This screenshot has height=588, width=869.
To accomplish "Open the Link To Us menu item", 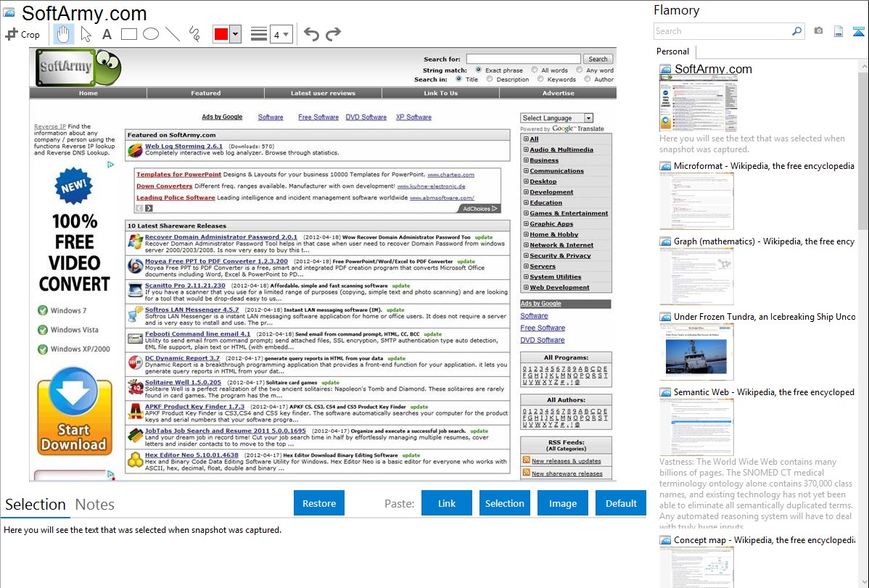I will 440,93.
